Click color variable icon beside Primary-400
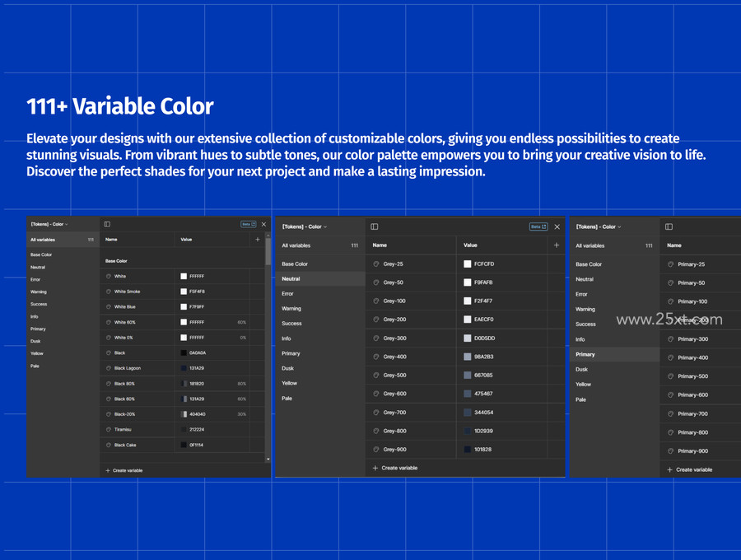The height and width of the screenshot is (560, 741). [x=670, y=357]
